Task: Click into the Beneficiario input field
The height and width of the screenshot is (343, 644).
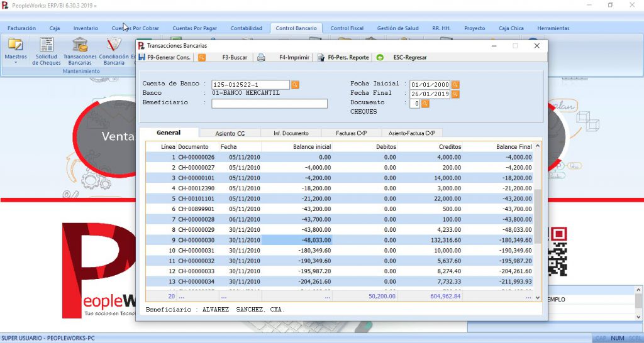Action: point(269,104)
